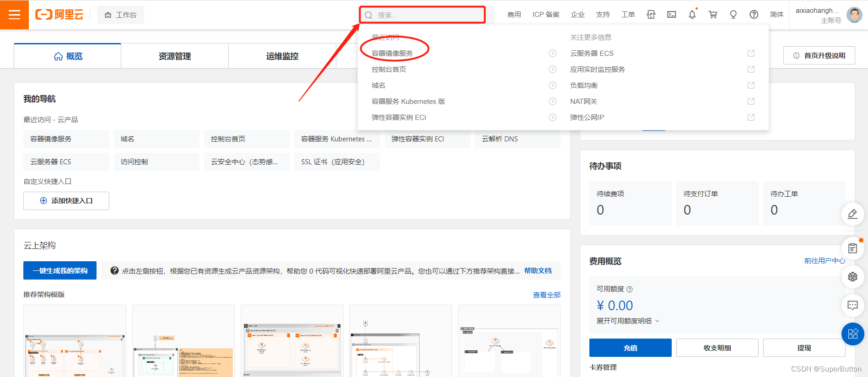Open 容器镜像服务 shortcut in 我的导航
Viewport: 868px width, 377px height.
(66, 139)
